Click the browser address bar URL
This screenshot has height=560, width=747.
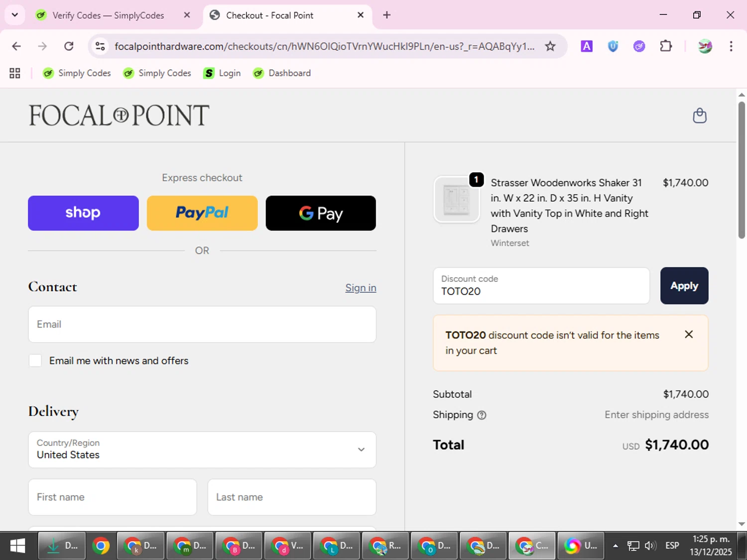[325, 46]
